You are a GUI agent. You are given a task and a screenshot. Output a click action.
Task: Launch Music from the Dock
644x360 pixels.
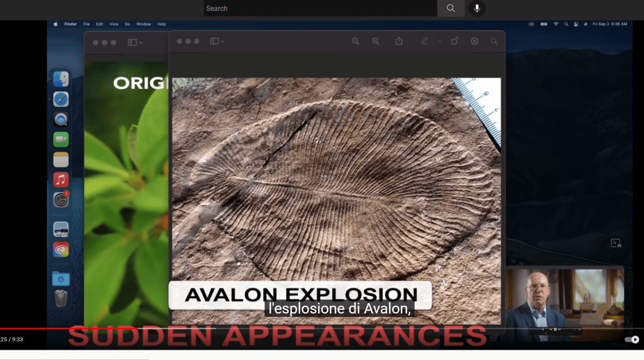coord(61,179)
